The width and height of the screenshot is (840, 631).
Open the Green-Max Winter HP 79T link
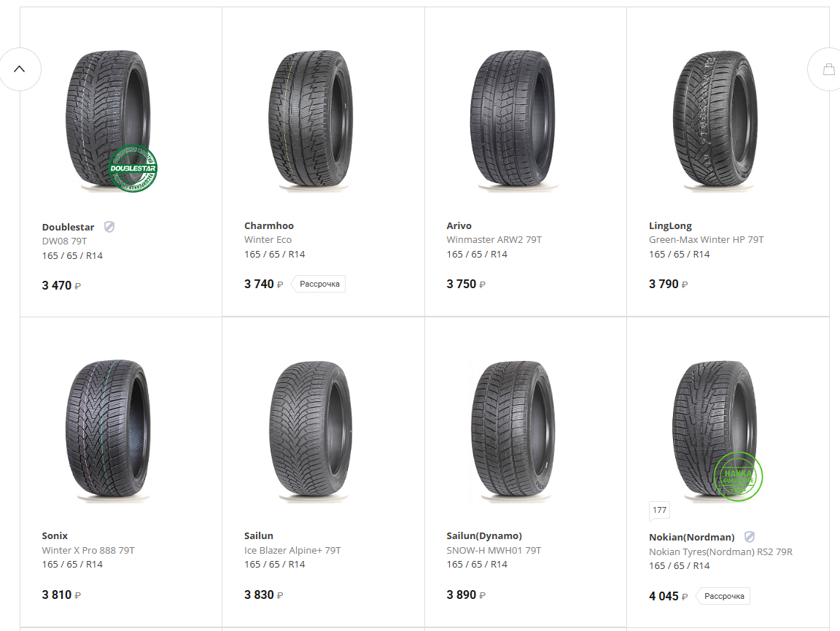click(x=706, y=240)
